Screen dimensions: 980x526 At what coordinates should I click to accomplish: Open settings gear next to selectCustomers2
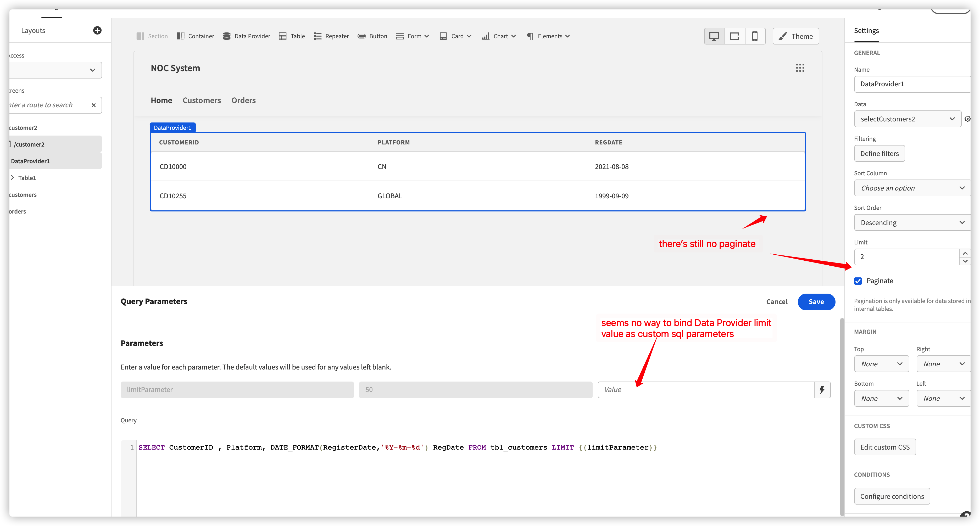pyautogui.click(x=967, y=119)
